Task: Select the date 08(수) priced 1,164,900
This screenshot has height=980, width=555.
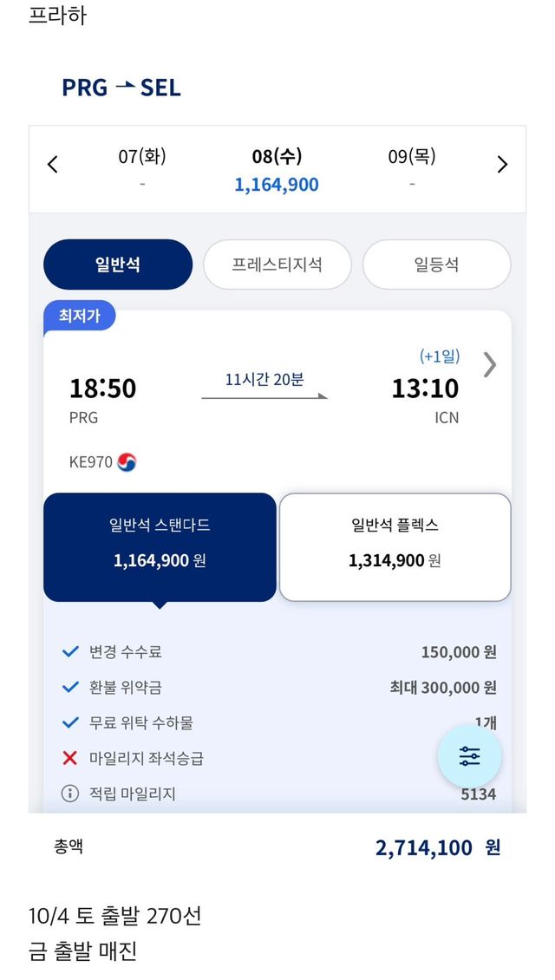Action: tap(277, 170)
